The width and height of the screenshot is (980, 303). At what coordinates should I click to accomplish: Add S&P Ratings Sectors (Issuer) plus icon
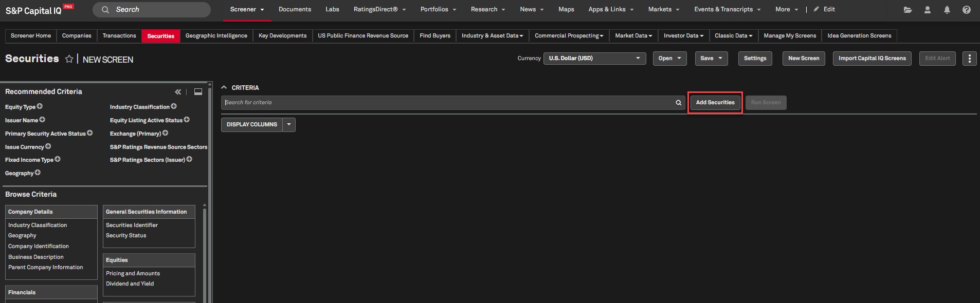[189, 159]
